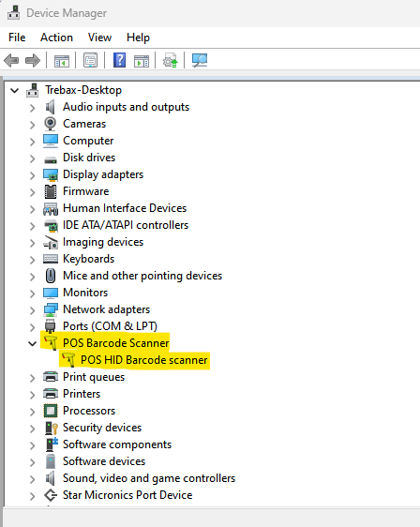Click Show/Hide Console Tree toolbar icon
Image resolution: width=420 pixels, height=527 pixels.
coord(62,61)
